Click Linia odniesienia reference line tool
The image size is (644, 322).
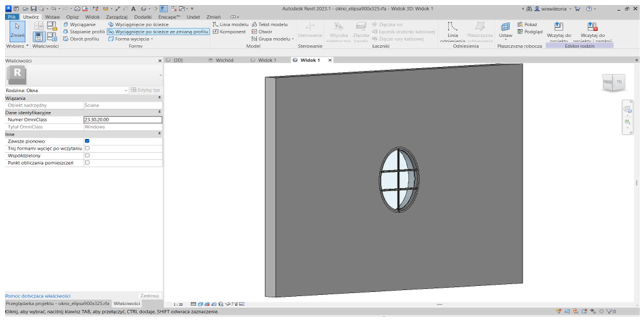coord(452,27)
